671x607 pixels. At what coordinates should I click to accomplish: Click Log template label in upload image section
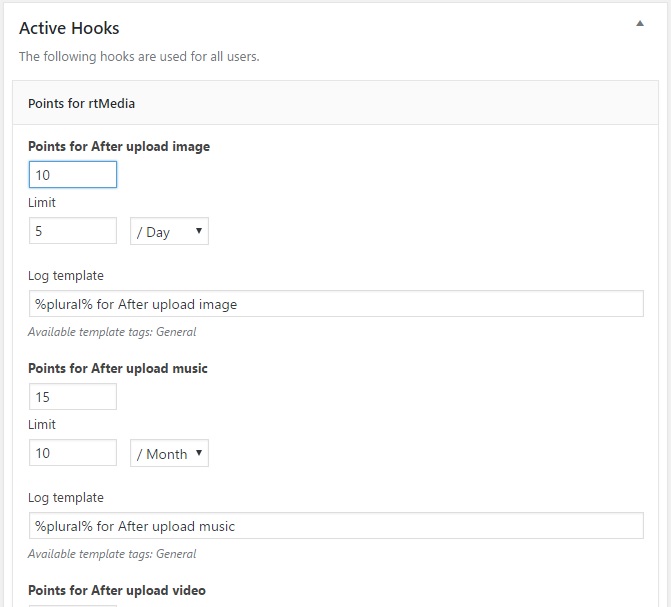(66, 275)
